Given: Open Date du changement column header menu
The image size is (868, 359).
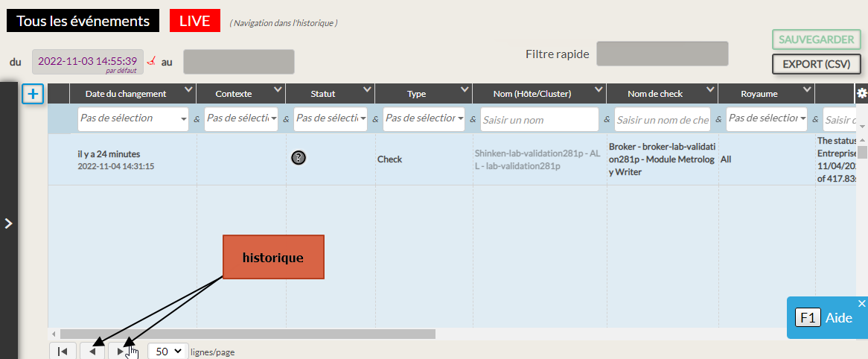Looking at the screenshot, I should click(x=188, y=90).
